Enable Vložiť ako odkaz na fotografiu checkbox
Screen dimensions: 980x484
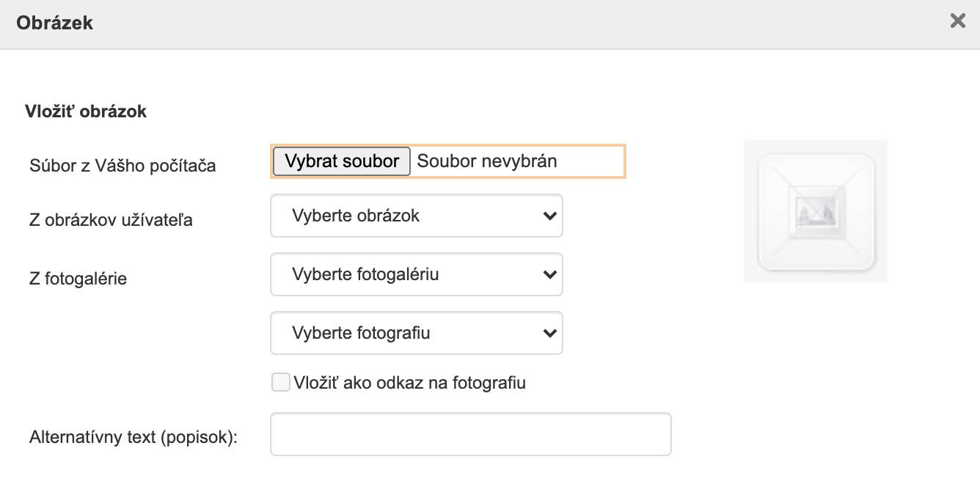(x=280, y=382)
